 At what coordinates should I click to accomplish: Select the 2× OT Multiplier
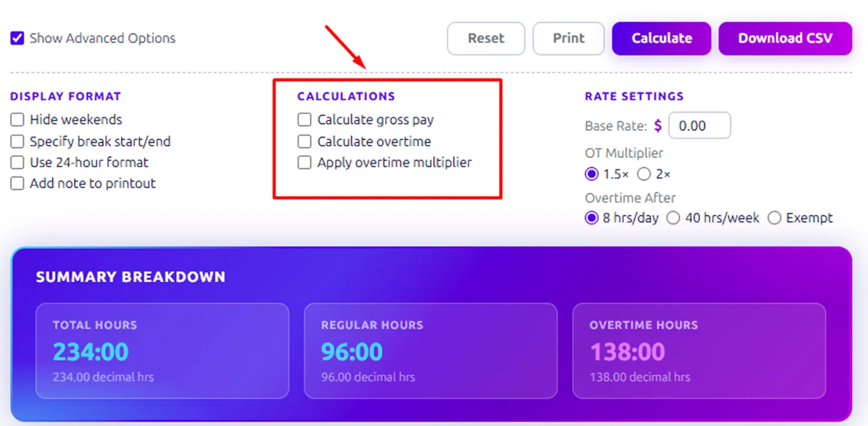point(644,174)
